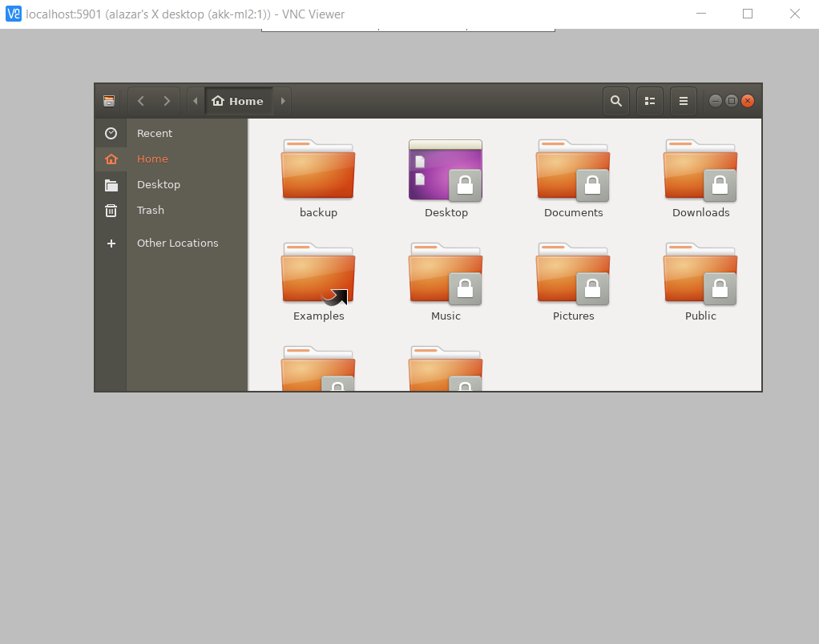The image size is (819, 644).
Task: Expand the path bar right arrow
Action: (283, 101)
